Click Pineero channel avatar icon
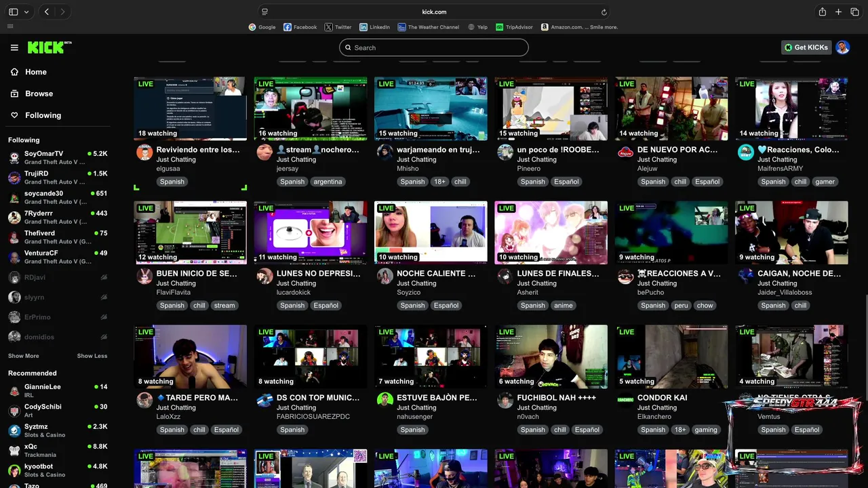 (505, 152)
